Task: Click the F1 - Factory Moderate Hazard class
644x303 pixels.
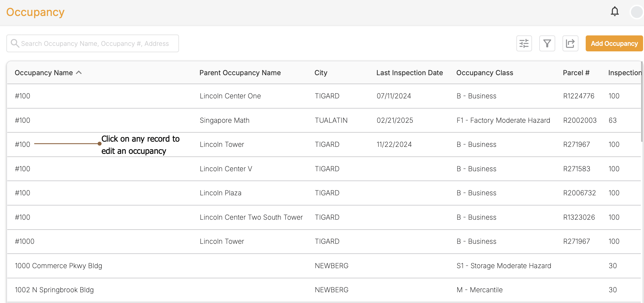Action: (x=503, y=120)
